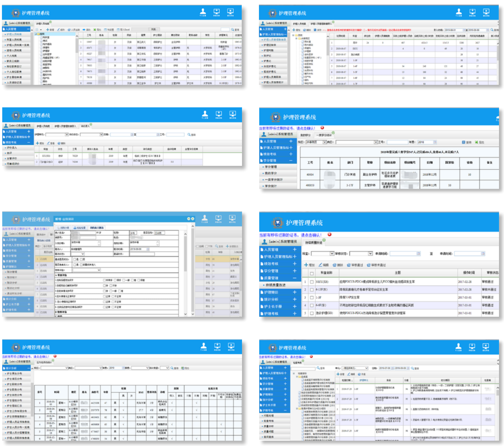504x446 pixels.
Task: Open calendar picker for 年度 2018 field
Action: point(435,142)
